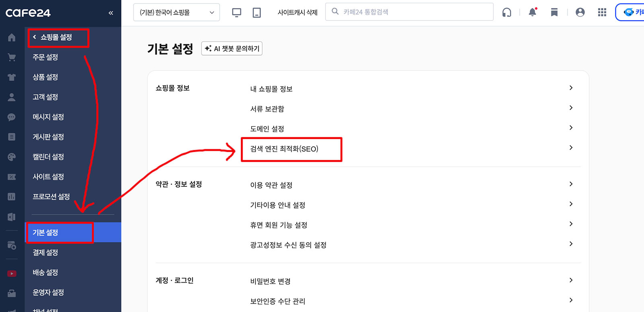
Task: Open 휴면 회원 기능 설정 link
Action: (279, 225)
